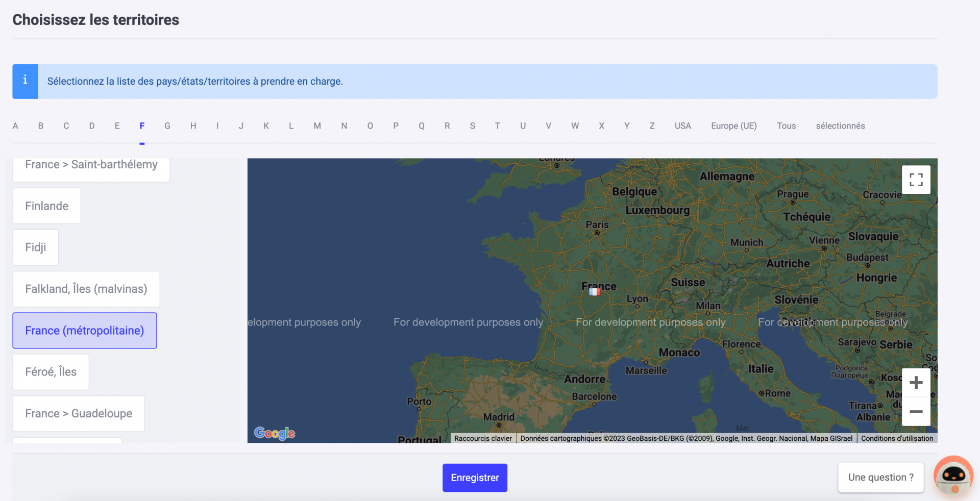Click the info icon in the blue banner
Screen dimensions: 980x501
[25, 81]
